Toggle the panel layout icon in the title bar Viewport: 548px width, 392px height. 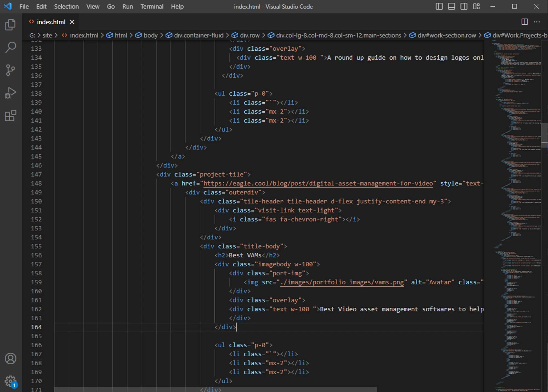tap(451, 6)
